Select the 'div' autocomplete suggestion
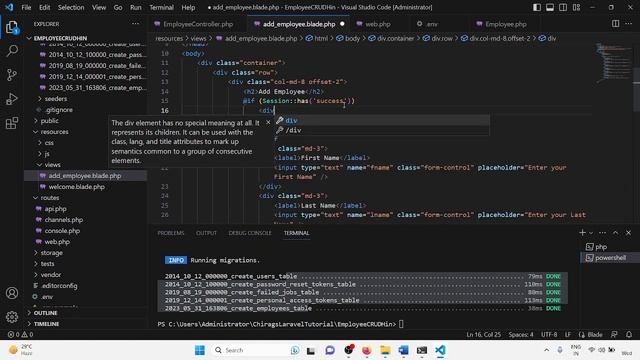640x360 pixels. tap(382, 120)
